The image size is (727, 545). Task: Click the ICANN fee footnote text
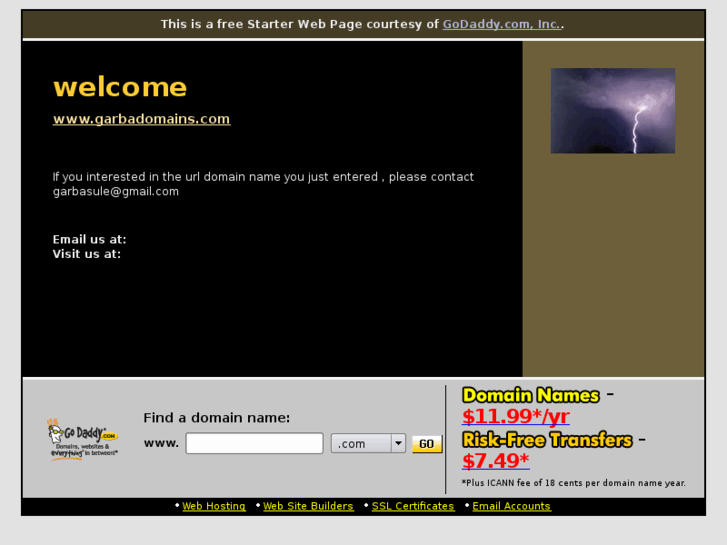(574, 483)
